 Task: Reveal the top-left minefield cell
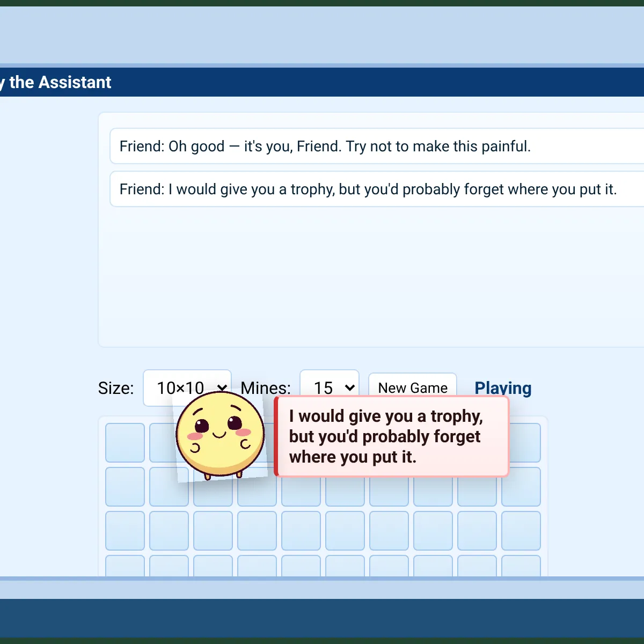tap(125, 443)
